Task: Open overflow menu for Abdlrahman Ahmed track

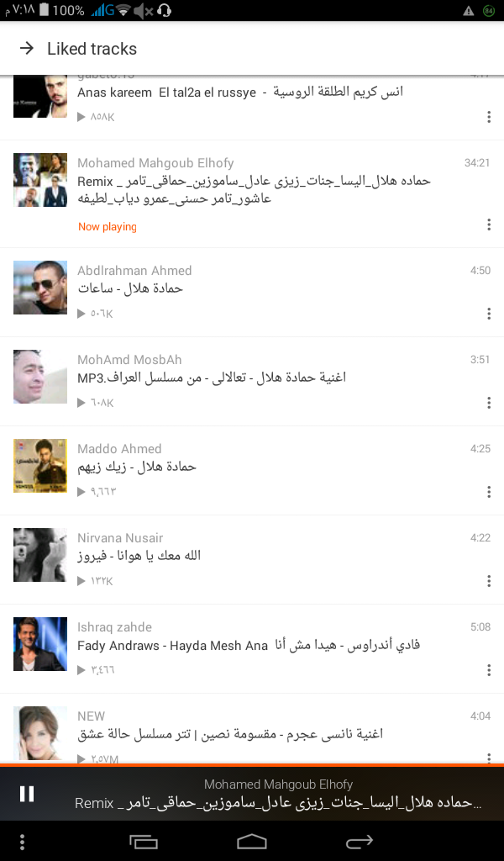Action: (489, 314)
